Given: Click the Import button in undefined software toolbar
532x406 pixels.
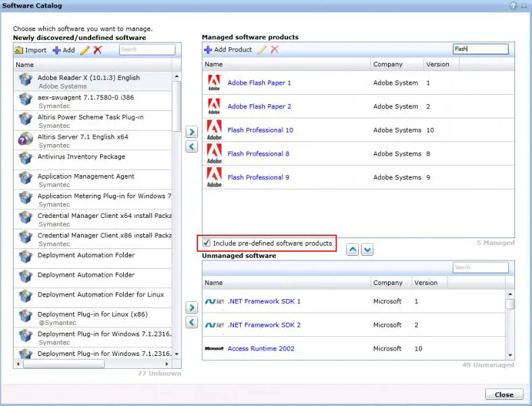Looking at the screenshot, I should (x=30, y=50).
